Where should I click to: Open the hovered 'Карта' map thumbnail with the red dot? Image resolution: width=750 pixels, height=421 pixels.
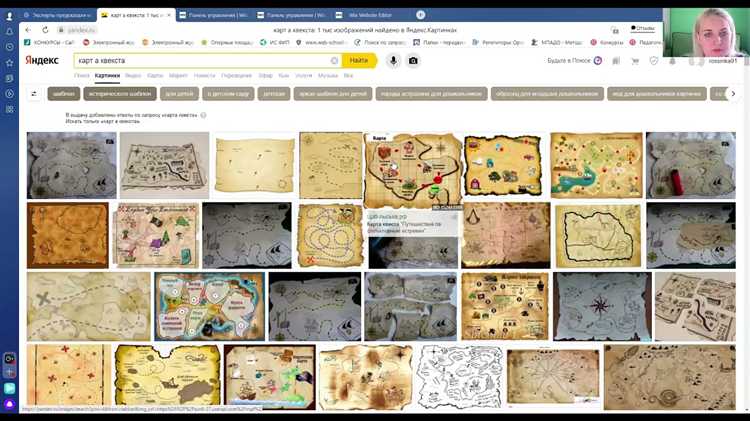(413, 171)
